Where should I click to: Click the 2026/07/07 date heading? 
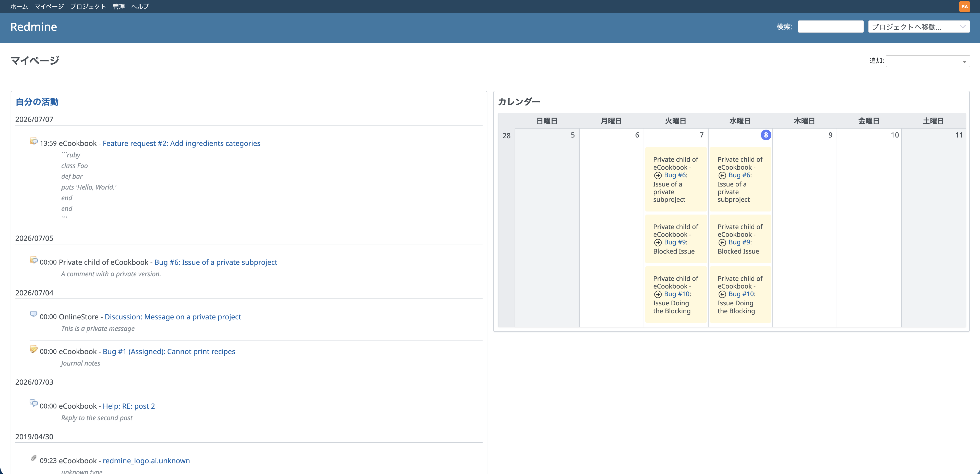click(x=34, y=119)
